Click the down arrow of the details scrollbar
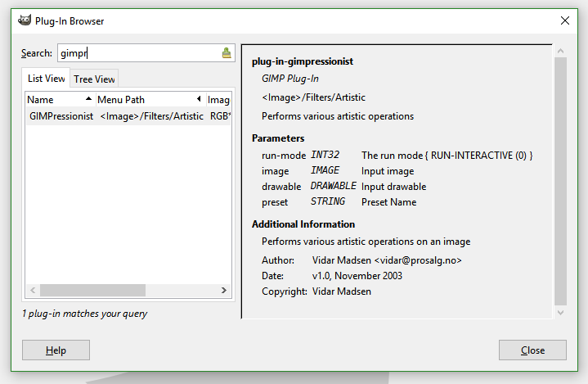The width and height of the screenshot is (588, 384). [x=561, y=312]
